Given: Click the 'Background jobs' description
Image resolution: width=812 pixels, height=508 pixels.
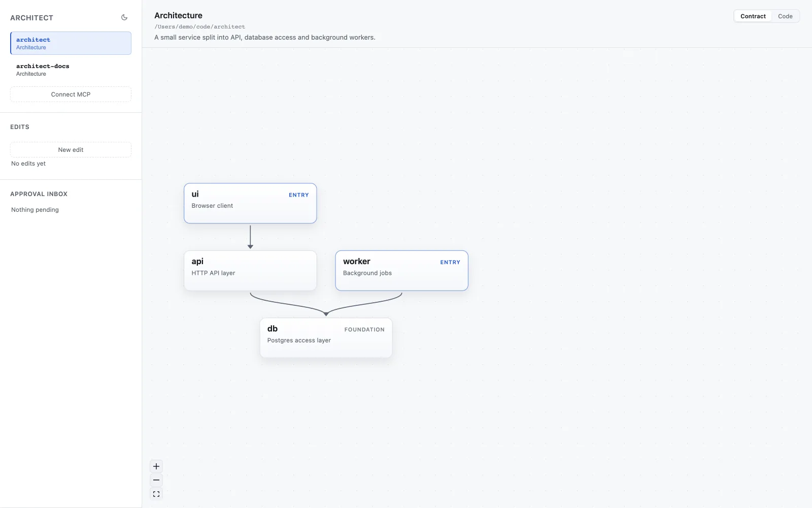Looking at the screenshot, I should pyautogui.click(x=367, y=273).
